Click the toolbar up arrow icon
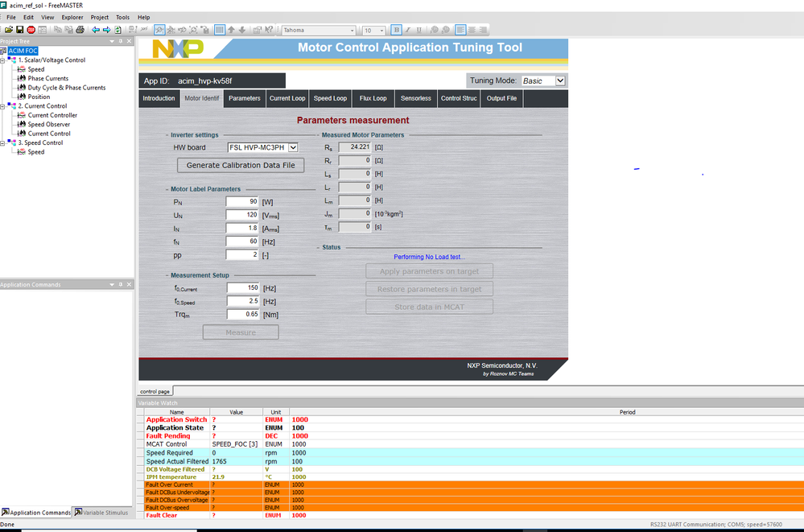Image resolution: width=804 pixels, height=532 pixels. click(x=231, y=30)
